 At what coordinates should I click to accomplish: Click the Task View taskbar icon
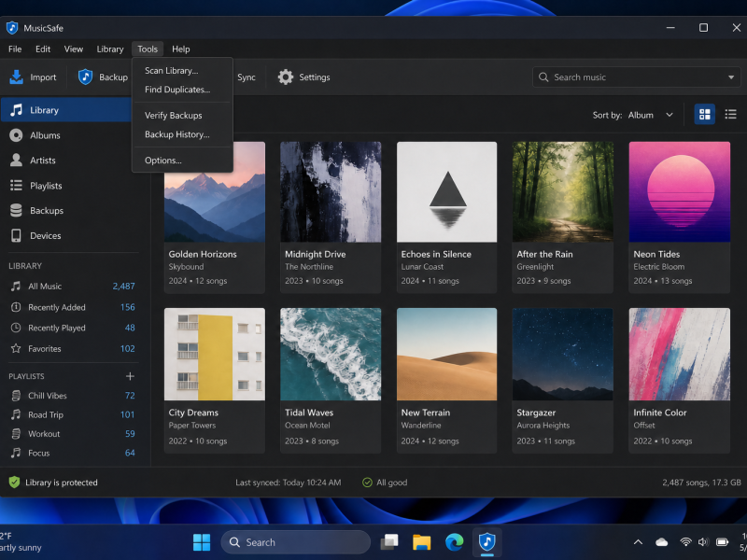[389, 542]
